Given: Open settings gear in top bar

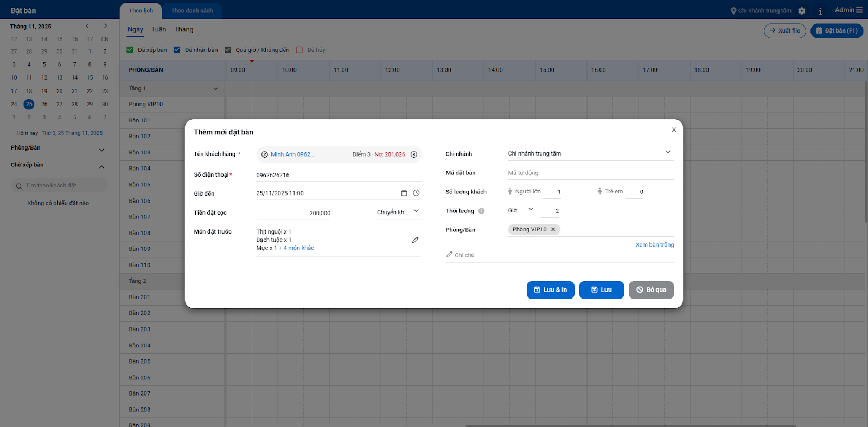Looking at the screenshot, I should (802, 11).
